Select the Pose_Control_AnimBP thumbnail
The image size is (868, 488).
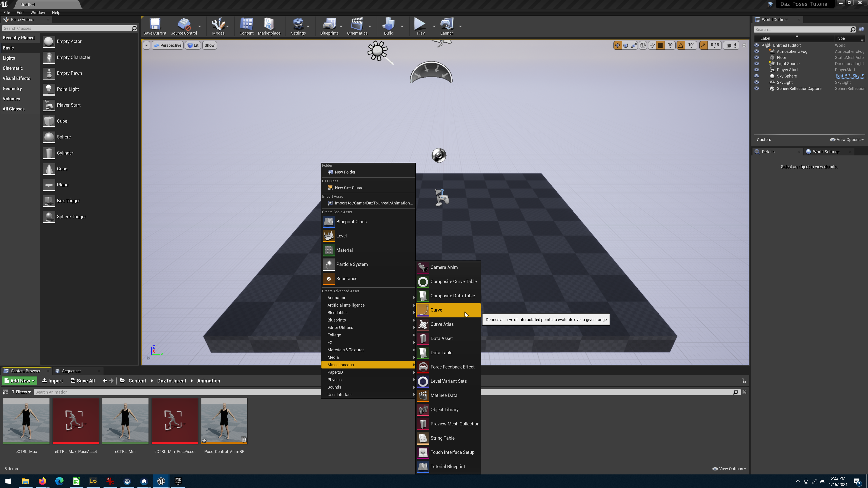point(224,421)
